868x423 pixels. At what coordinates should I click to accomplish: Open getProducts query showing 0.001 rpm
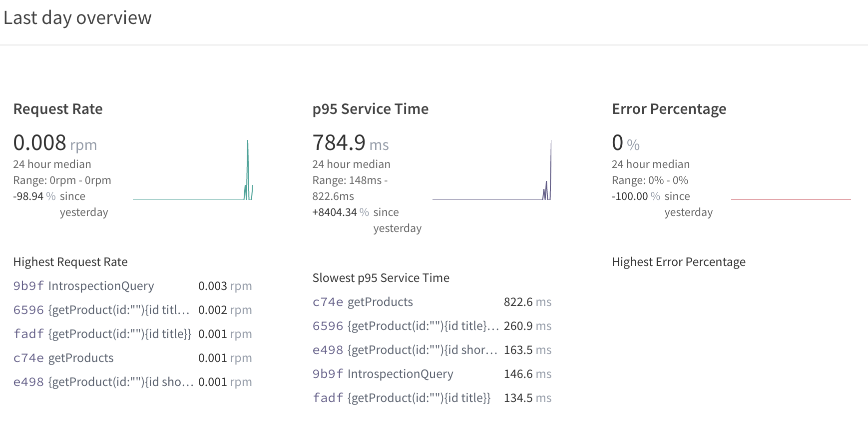tap(63, 358)
